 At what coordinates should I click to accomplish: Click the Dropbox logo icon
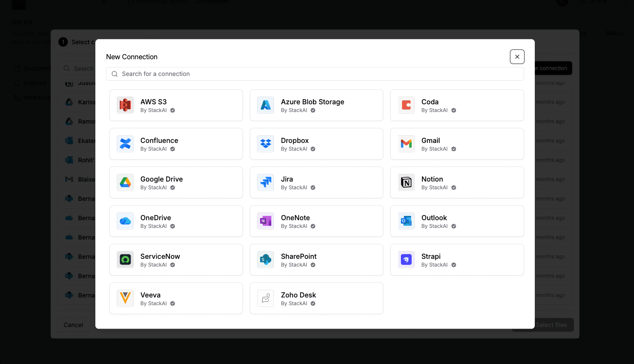pyautogui.click(x=266, y=144)
